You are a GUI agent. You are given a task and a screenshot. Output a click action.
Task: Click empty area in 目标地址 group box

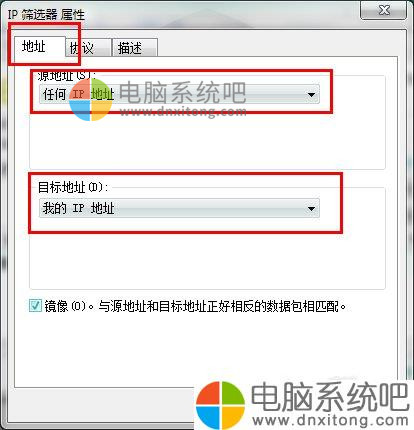pos(207,257)
